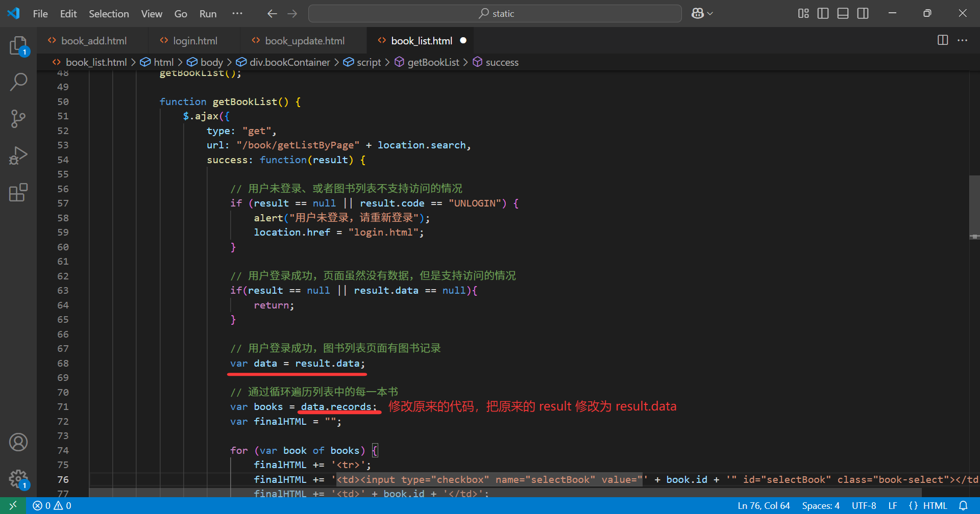
Task: Open the Search view in activity bar
Action: pos(18,82)
